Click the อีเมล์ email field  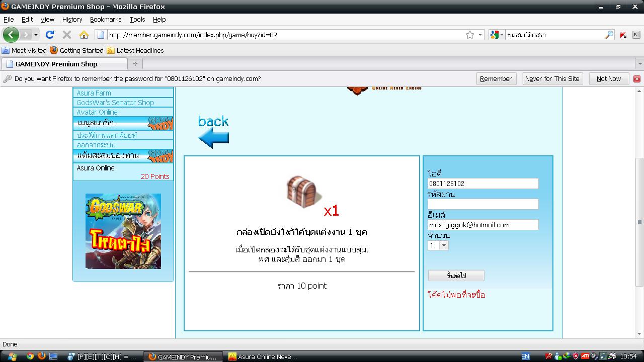pos(483,225)
